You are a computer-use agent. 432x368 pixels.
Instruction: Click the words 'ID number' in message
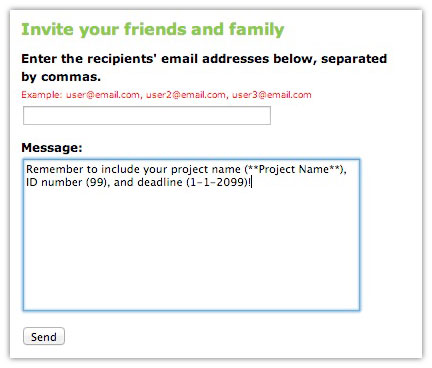coord(54,182)
